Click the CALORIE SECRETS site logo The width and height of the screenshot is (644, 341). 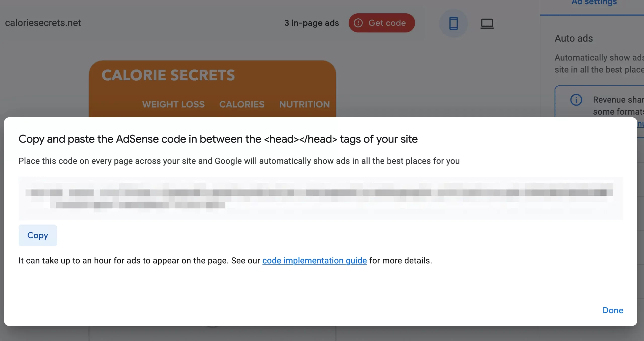pos(168,75)
